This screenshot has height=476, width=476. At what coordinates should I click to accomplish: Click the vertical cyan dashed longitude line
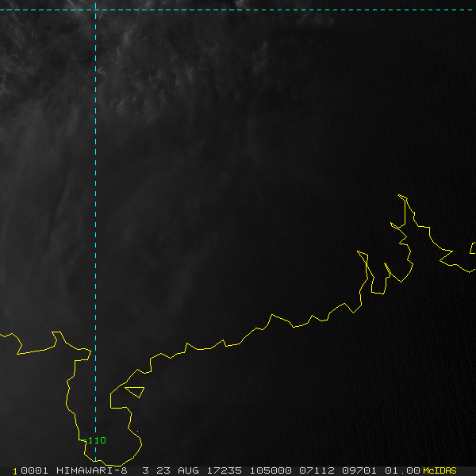[x=96, y=213]
